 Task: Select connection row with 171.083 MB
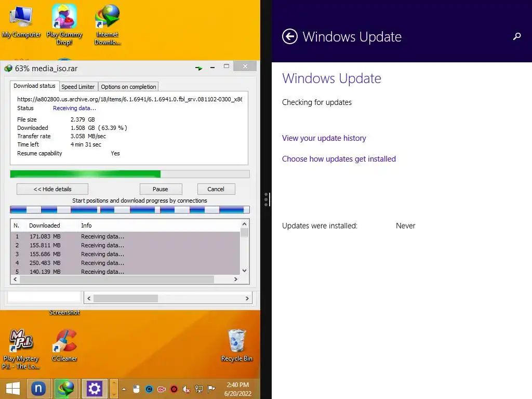click(x=126, y=236)
